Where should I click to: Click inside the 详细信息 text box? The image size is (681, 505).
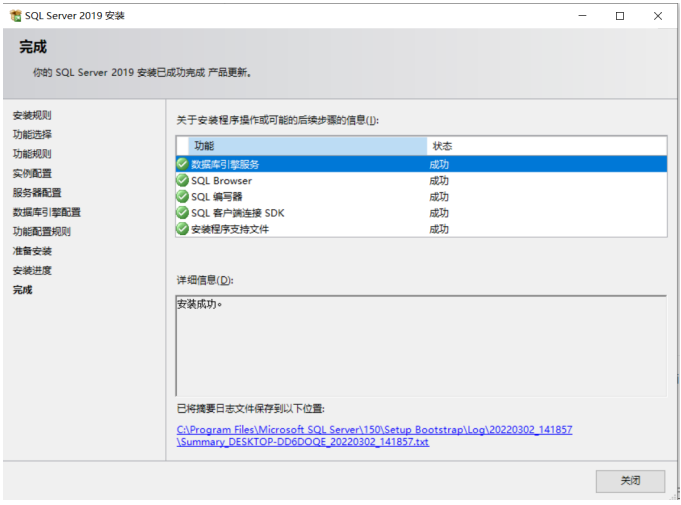point(421,346)
